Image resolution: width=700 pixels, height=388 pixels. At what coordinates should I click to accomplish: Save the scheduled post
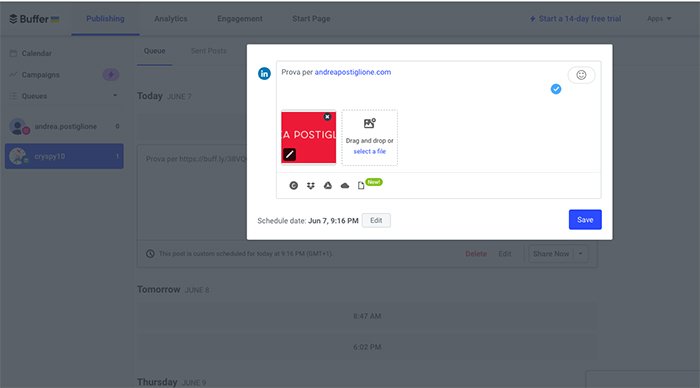pyautogui.click(x=585, y=220)
